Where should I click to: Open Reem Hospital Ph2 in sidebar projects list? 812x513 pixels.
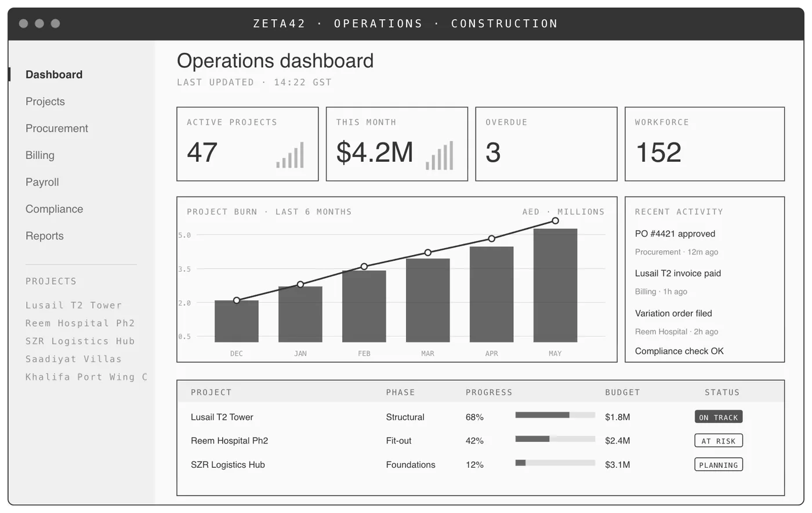[x=80, y=323]
